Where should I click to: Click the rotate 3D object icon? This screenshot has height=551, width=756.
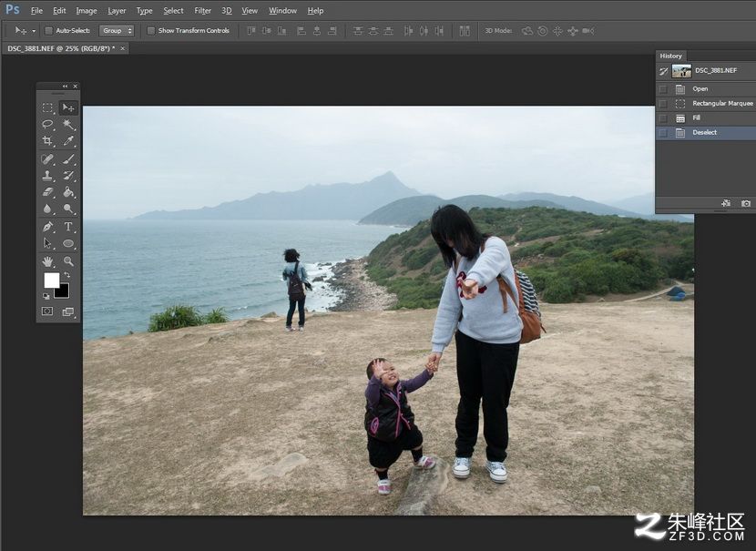pos(527,31)
